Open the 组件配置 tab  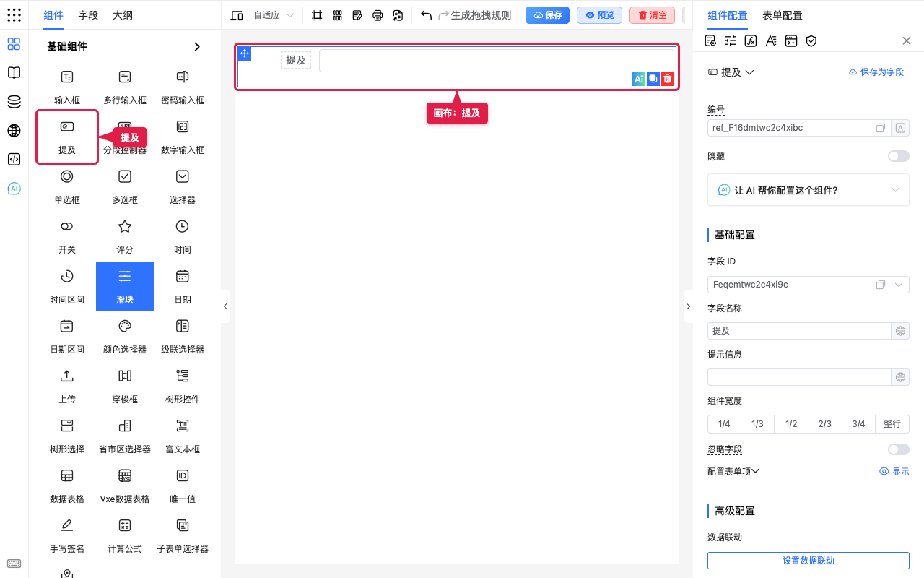[728, 15]
